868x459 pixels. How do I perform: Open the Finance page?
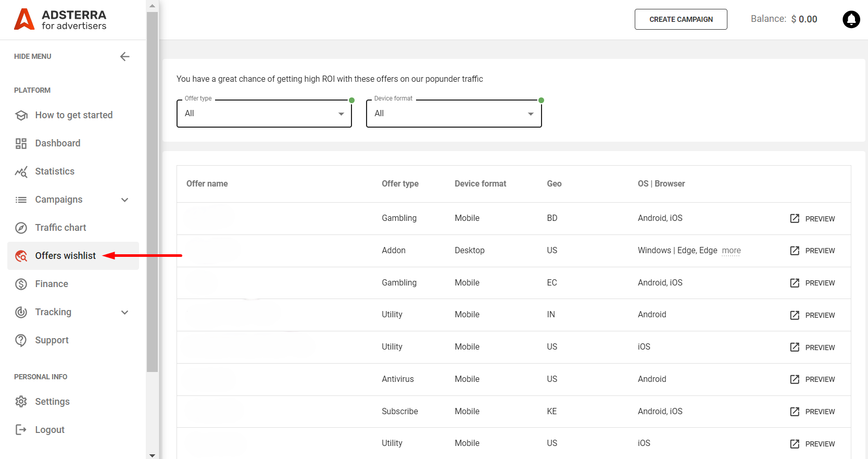point(73,284)
